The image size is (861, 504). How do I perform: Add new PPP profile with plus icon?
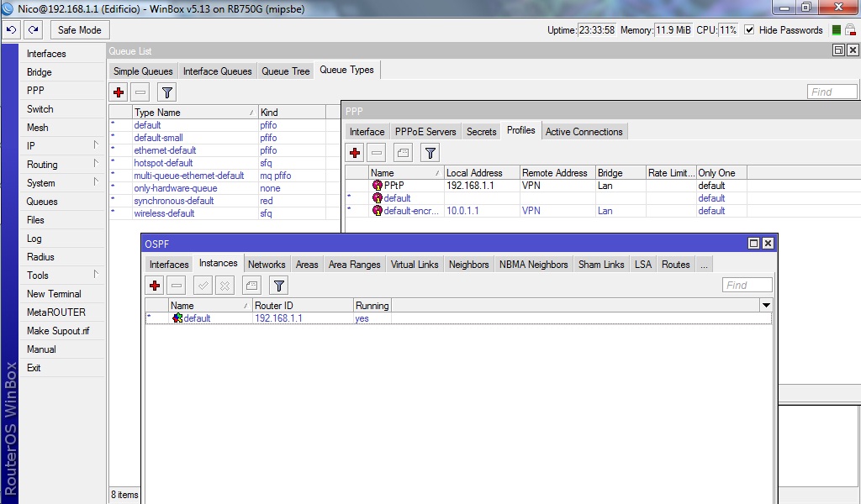[x=355, y=153]
